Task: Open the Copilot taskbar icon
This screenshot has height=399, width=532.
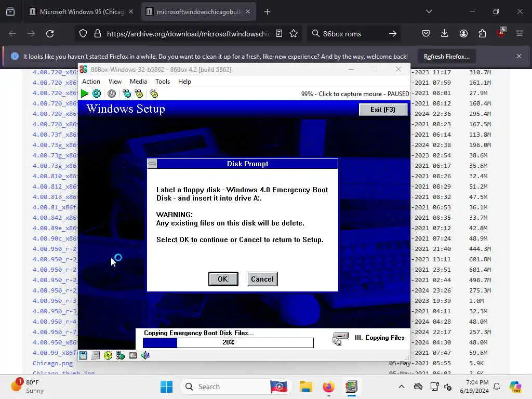Action: [516, 387]
